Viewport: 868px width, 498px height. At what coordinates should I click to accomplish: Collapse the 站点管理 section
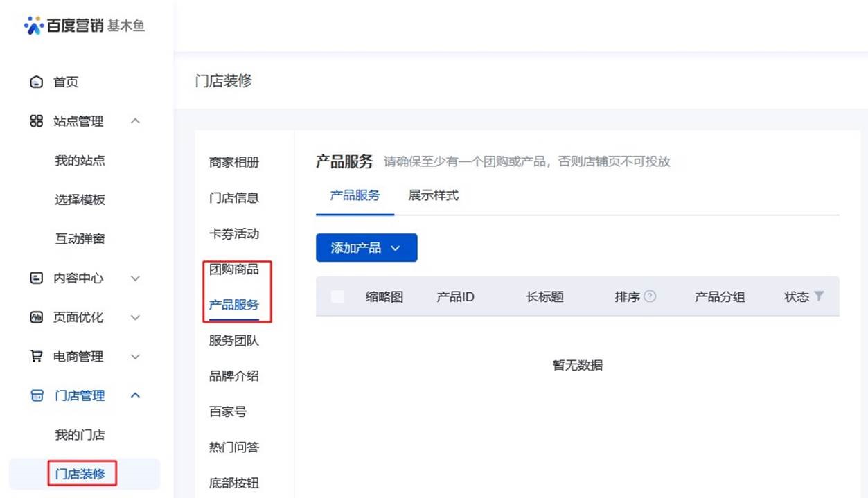click(x=136, y=121)
